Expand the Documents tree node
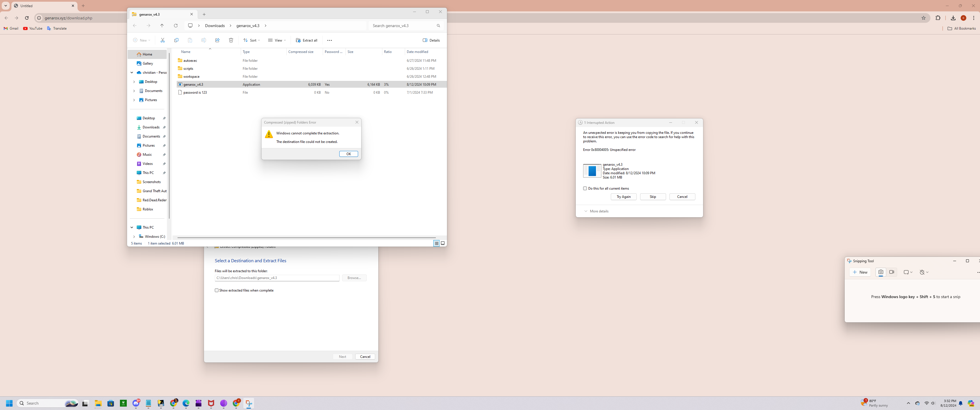Image resolution: width=980 pixels, height=410 pixels. point(134,91)
